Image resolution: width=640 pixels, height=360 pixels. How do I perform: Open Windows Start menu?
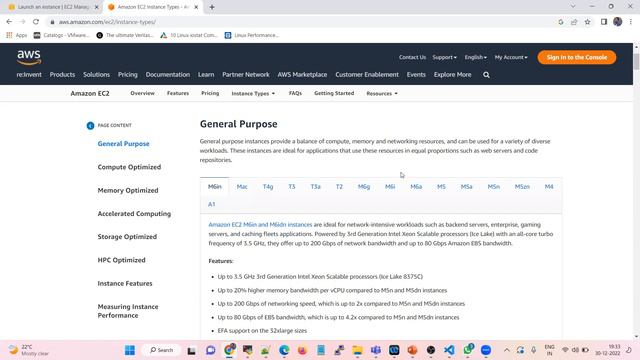[130, 350]
